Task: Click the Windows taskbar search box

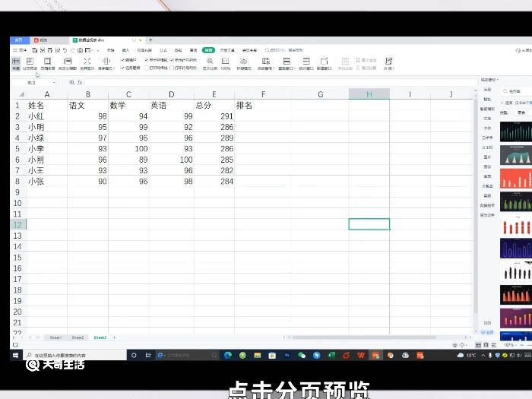Action: click(x=74, y=356)
